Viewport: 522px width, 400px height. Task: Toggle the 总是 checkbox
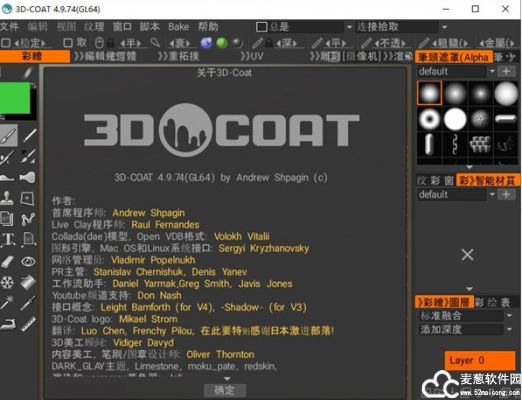pyautogui.click(x=262, y=27)
